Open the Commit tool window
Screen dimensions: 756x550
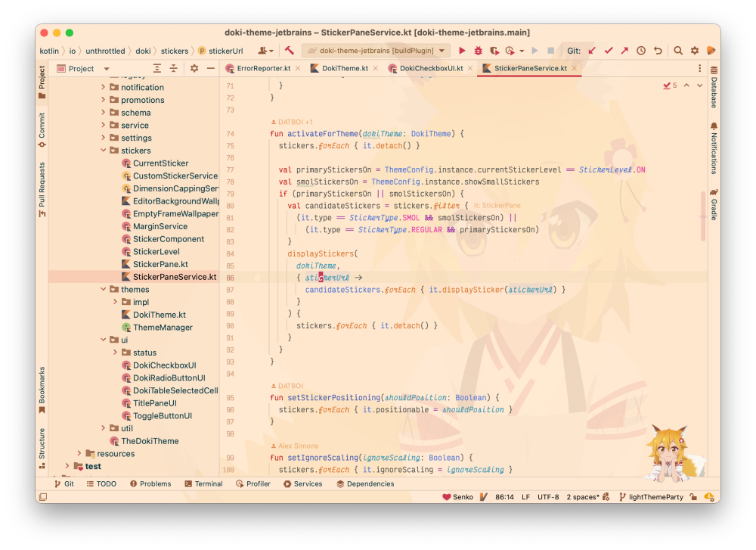(42, 130)
